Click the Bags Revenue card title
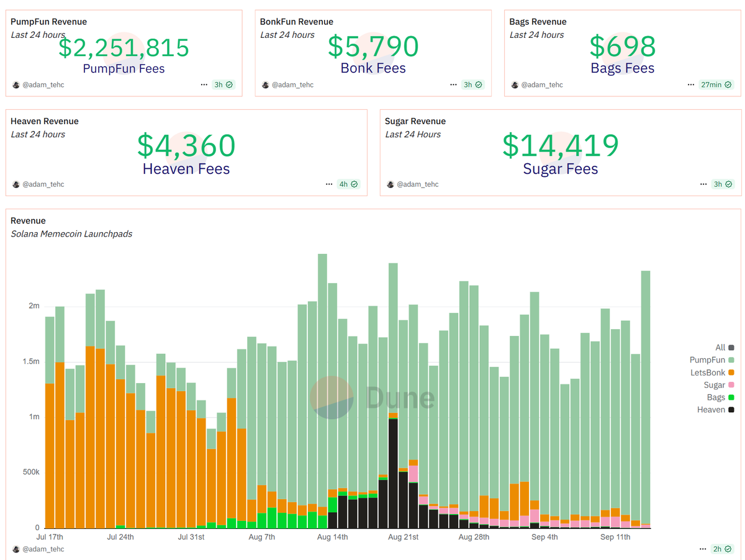The image size is (745, 560). 538,22
